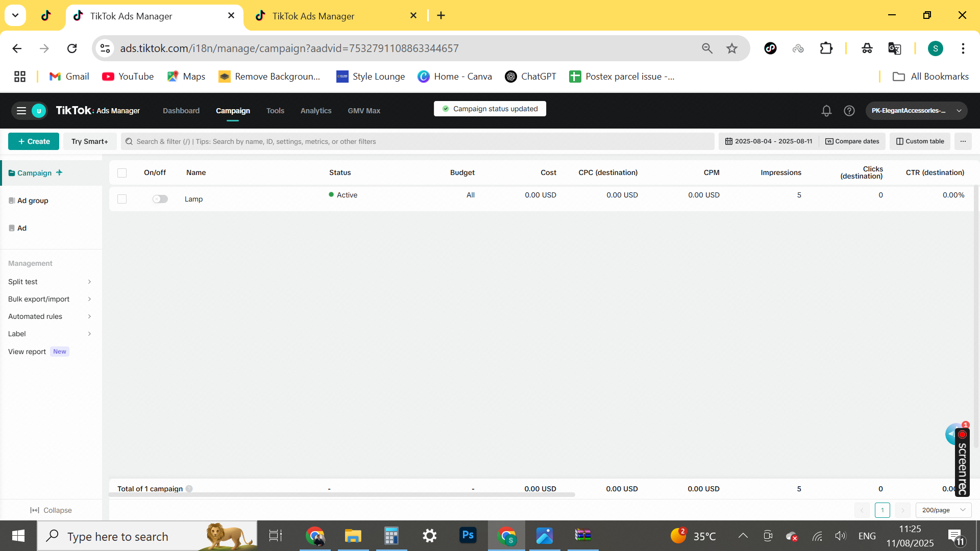Expand the Label menu
This screenshot has height=551, width=980.
click(50, 334)
